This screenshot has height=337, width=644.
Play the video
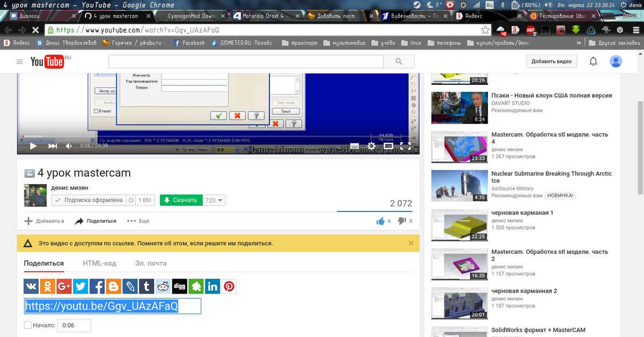[33, 145]
